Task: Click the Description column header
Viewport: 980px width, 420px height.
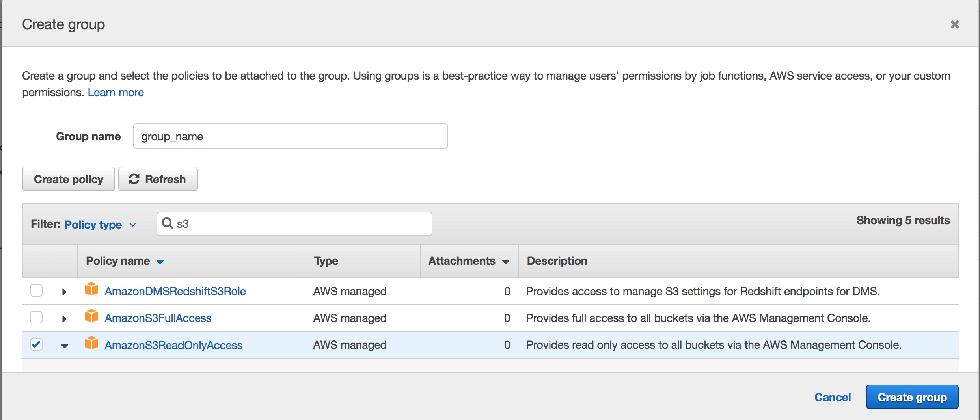Action: pos(557,261)
